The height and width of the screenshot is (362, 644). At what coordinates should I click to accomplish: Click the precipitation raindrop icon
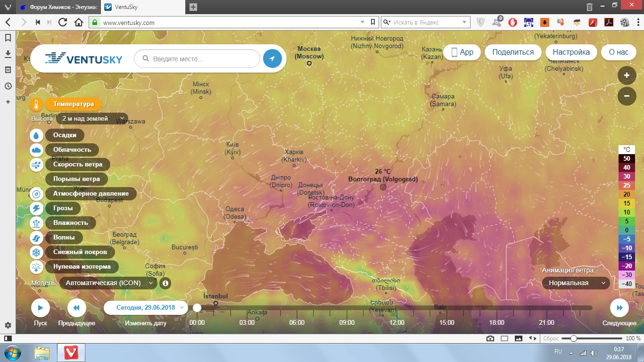[x=37, y=135]
